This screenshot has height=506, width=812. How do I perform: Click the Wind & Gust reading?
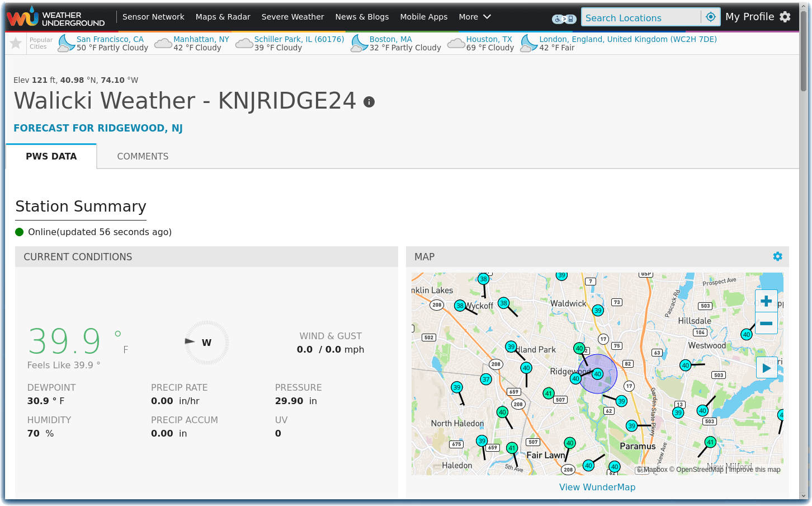pyautogui.click(x=331, y=349)
